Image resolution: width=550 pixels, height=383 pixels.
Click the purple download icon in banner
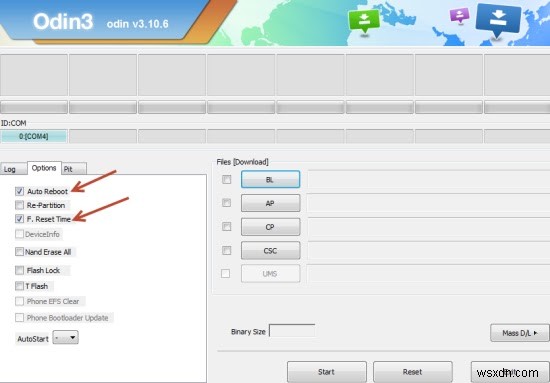click(460, 15)
